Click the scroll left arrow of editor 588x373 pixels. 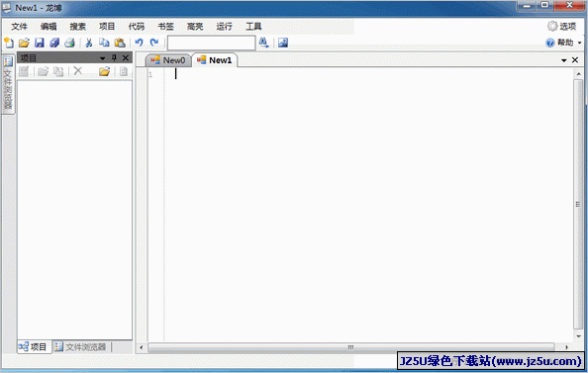point(141,347)
